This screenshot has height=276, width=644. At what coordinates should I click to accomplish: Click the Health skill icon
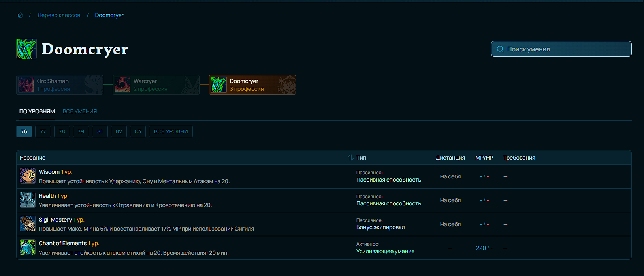tap(28, 200)
